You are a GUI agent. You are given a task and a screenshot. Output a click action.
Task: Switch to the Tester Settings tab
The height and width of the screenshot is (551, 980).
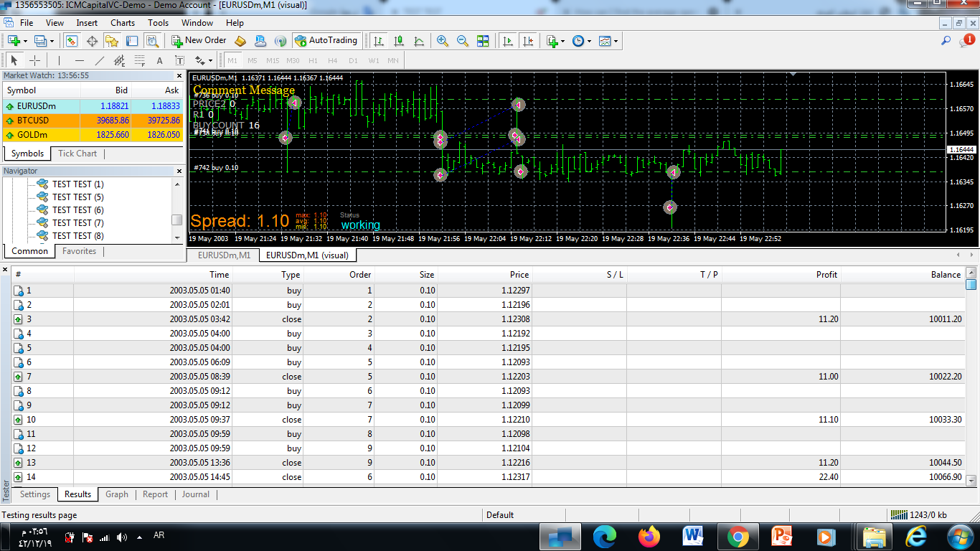click(35, 494)
